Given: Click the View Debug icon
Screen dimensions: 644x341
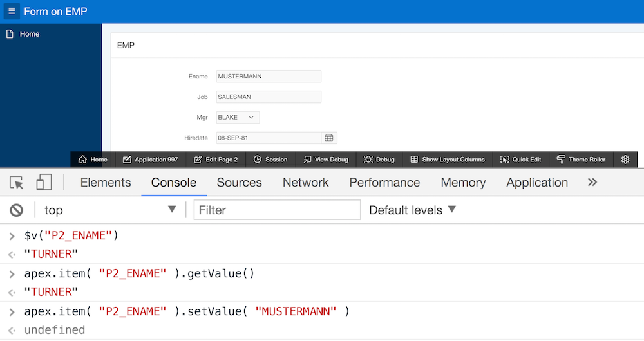Looking at the screenshot, I should click(307, 159).
